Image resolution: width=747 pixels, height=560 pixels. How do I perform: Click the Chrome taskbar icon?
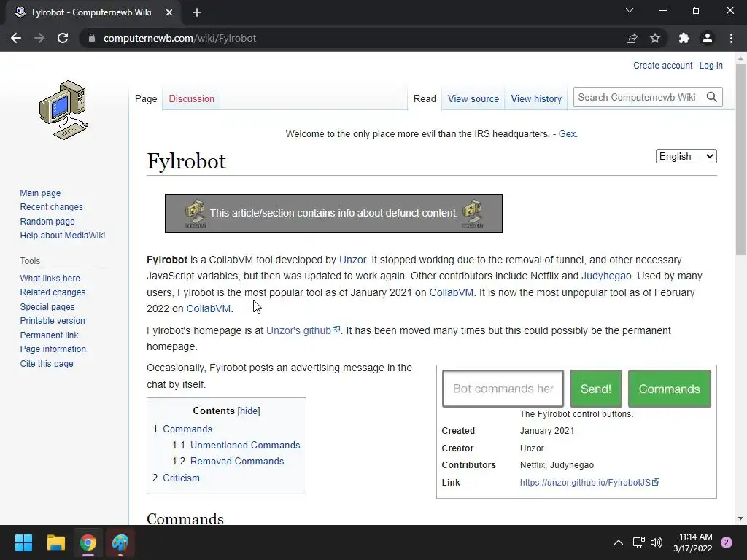pyautogui.click(x=88, y=542)
